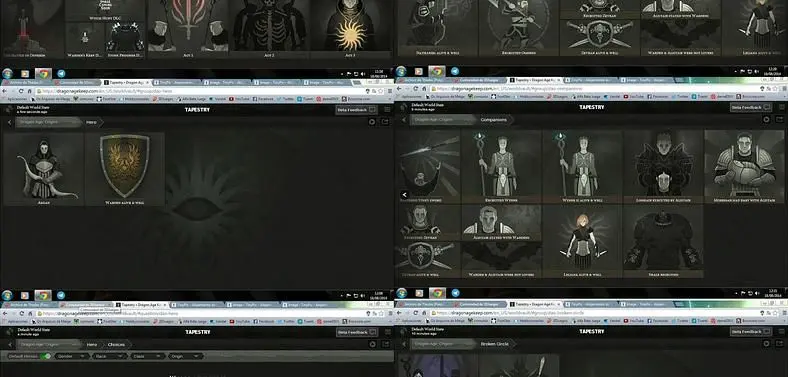Screen dimensions: 788x377
Task: Click Chrome taskbar icon above Hero page
Action: pos(43,73)
